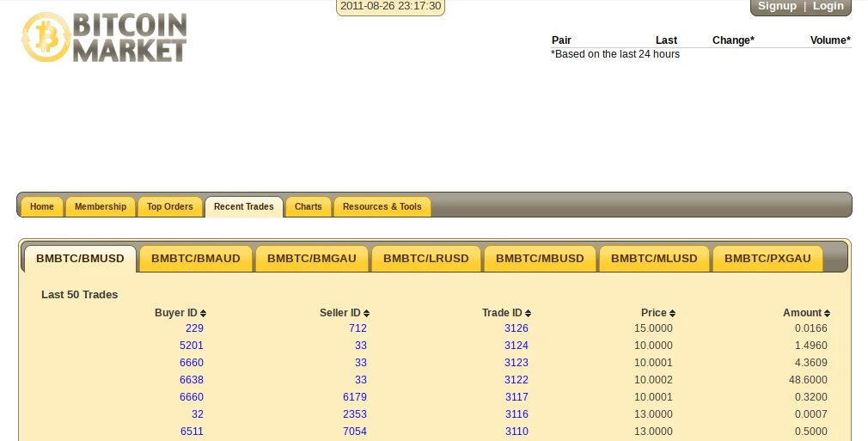868x441 pixels.
Task: Click amount 0.0166
Action: click(x=811, y=328)
